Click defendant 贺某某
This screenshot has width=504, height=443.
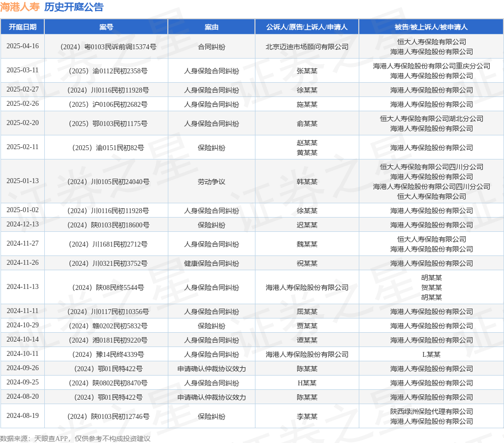[431, 288]
